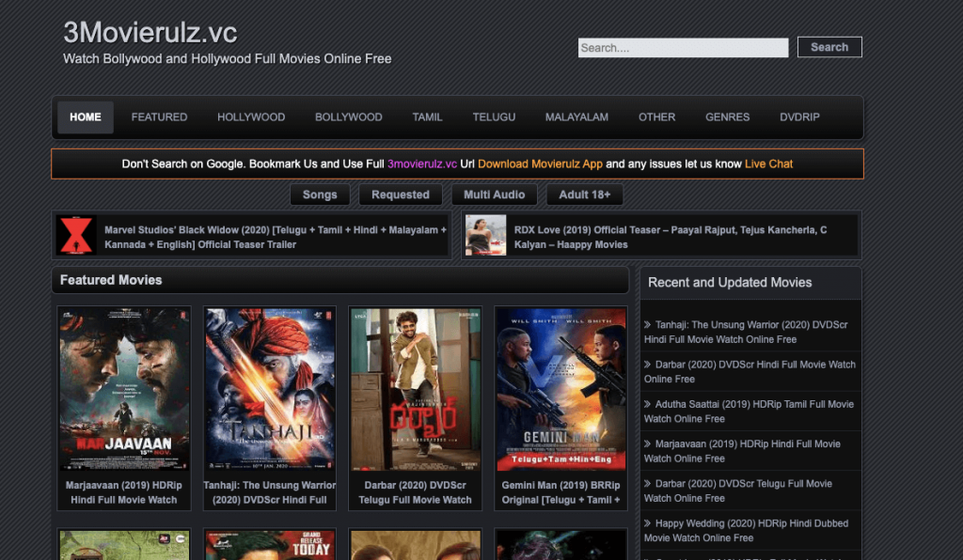The height and width of the screenshot is (560, 963).
Task: Open recent Marjaavaan HDRip Hindi sidebar link
Action: (742, 451)
